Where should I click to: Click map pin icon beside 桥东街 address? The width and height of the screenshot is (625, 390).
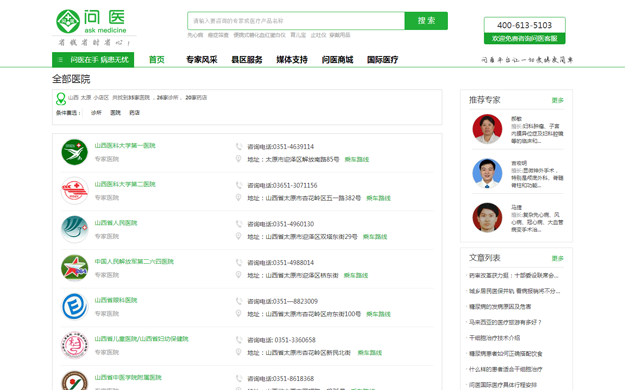pos(238,275)
